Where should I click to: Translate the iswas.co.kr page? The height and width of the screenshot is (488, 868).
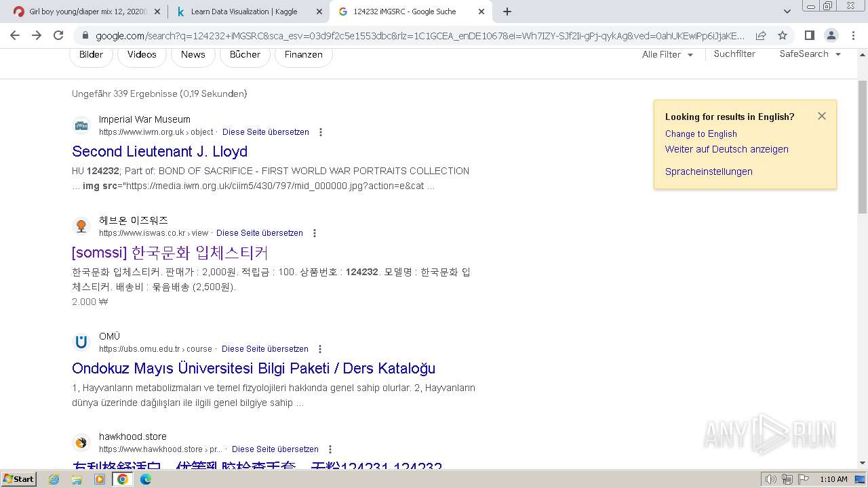pyautogui.click(x=259, y=233)
